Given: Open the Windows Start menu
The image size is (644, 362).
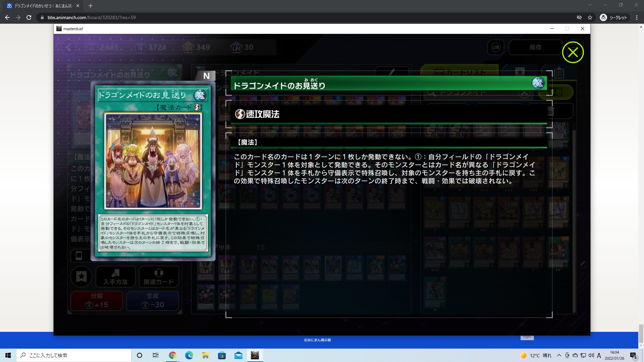Looking at the screenshot, I should pos(8,355).
